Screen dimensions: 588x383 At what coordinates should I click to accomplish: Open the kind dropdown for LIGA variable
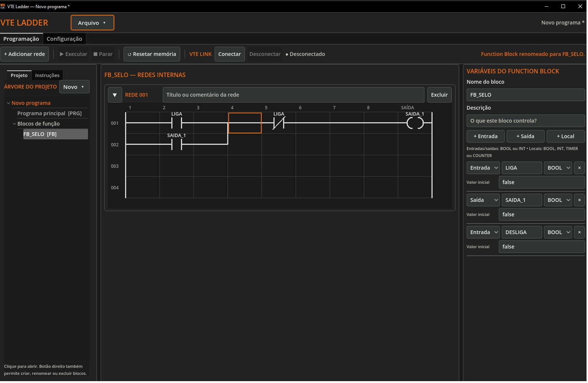click(483, 168)
